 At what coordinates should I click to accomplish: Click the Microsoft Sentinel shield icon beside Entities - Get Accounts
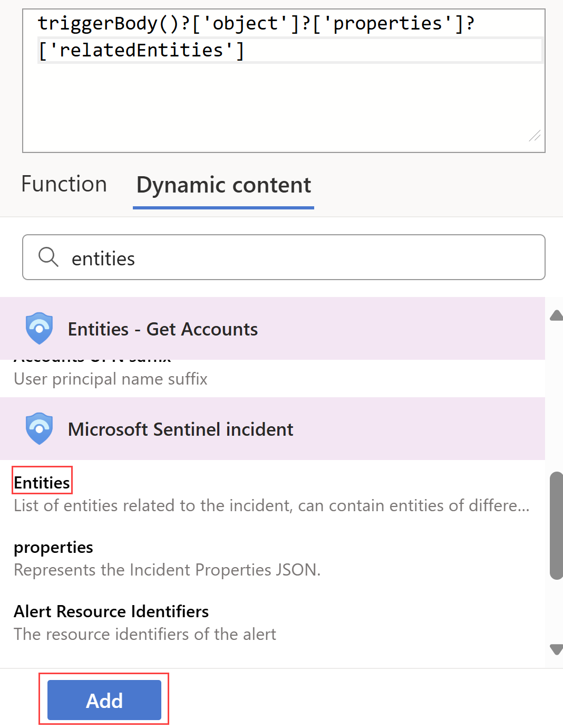(x=39, y=328)
